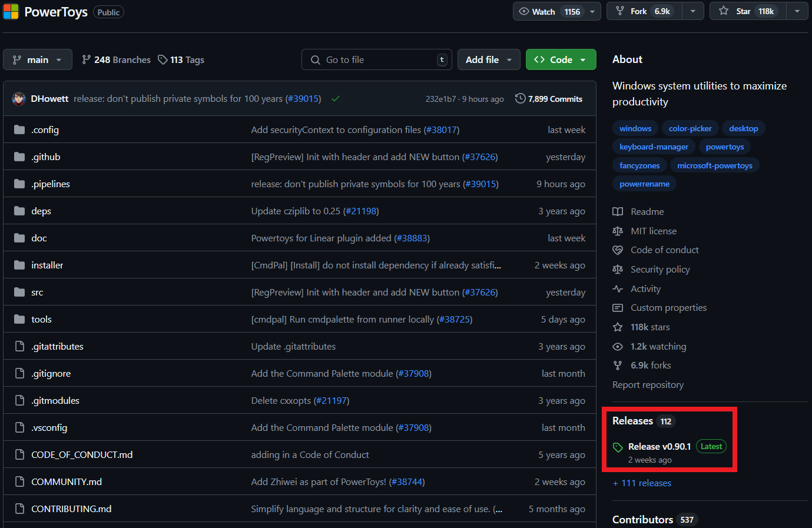Image resolution: width=812 pixels, height=528 pixels.
Task: Open the 7,899 Commits history
Action: pyautogui.click(x=549, y=99)
